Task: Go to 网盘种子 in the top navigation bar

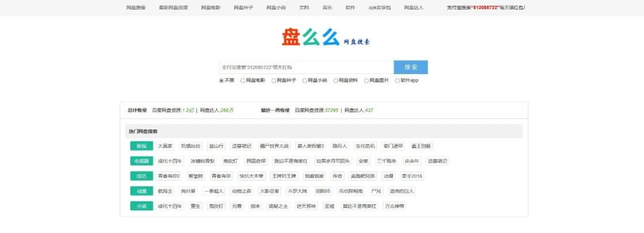Action: click(x=243, y=7)
